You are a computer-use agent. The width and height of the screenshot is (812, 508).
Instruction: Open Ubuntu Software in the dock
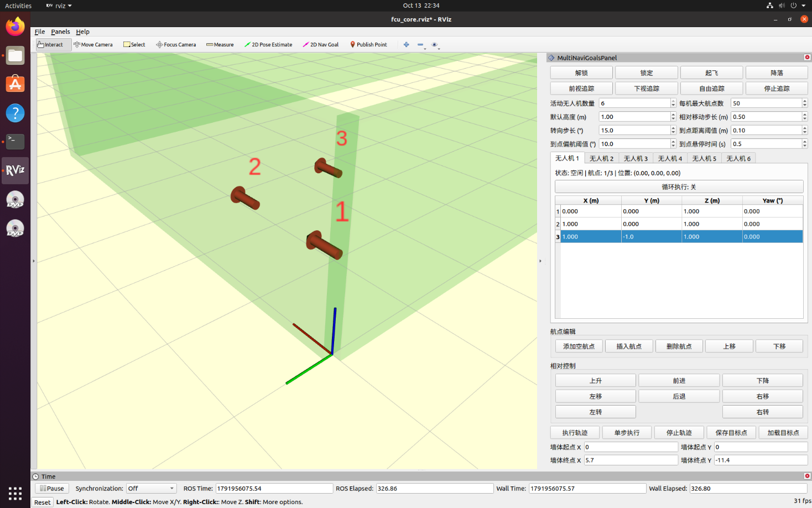point(15,84)
